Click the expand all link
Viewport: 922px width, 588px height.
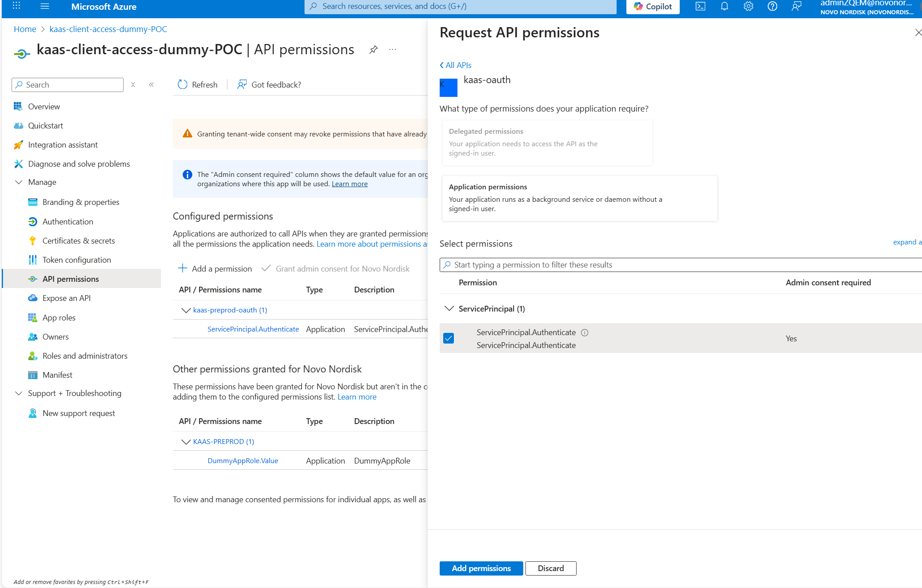pyautogui.click(x=907, y=242)
